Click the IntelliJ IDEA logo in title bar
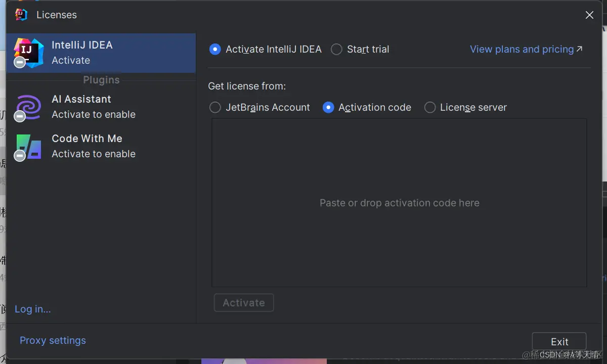The height and width of the screenshot is (364, 607). point(21,15)
